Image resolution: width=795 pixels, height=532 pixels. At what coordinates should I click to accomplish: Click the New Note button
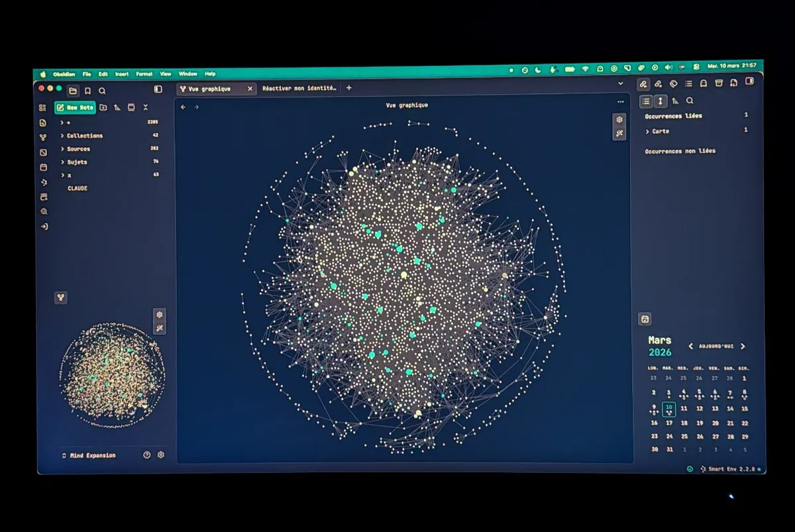pos(76,107)
